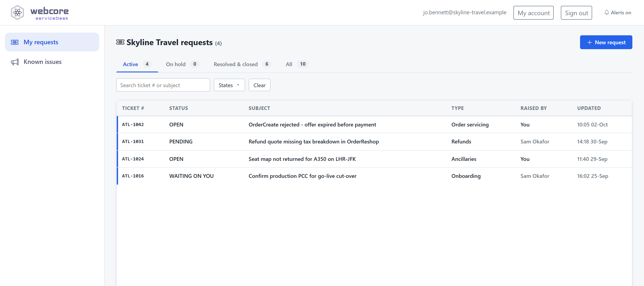
Task: Click the RAISED BY column header
Action: [534, 108]
